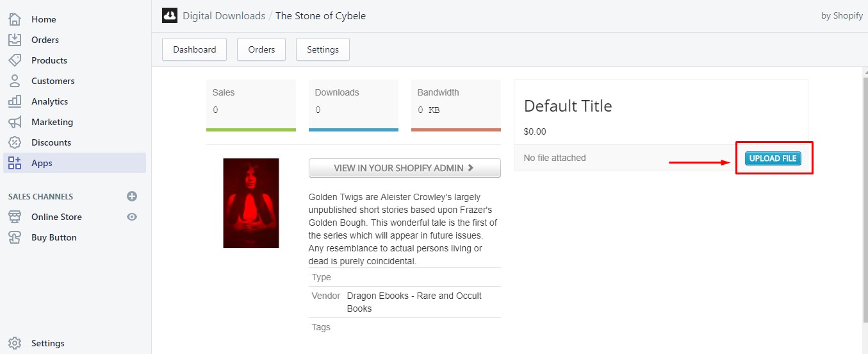Click the 'Default Title' heading
The width and height of the screenshot is (868, 354).
(568, 106)
